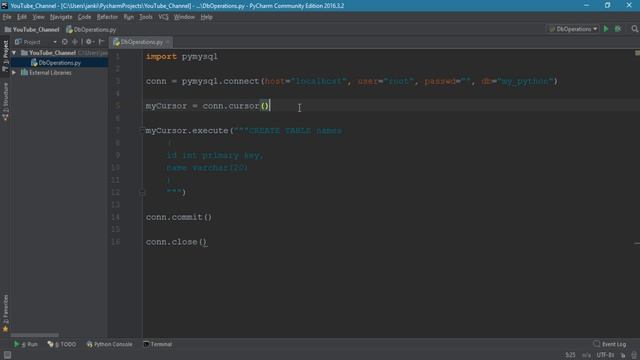Hide the Project tool window icon

coord(101,42)
